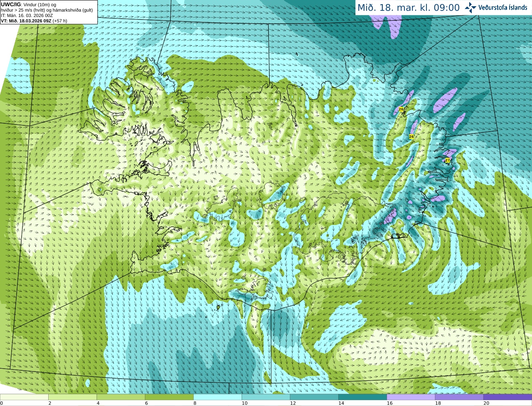Click the hviður > 25 m/s (hvítt) legend line
This screenshot has height=406, width=532.
(47, 10)
